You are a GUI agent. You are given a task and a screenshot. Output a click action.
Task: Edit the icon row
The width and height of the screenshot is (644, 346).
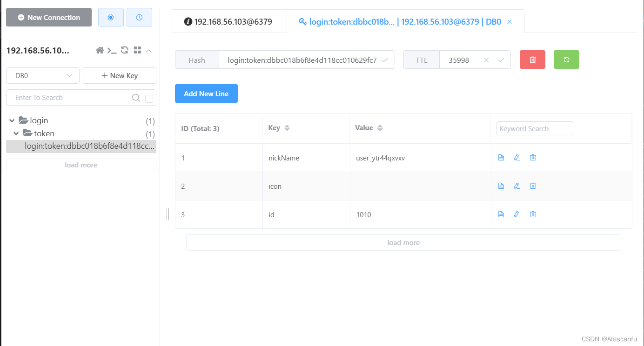[517, 186]
